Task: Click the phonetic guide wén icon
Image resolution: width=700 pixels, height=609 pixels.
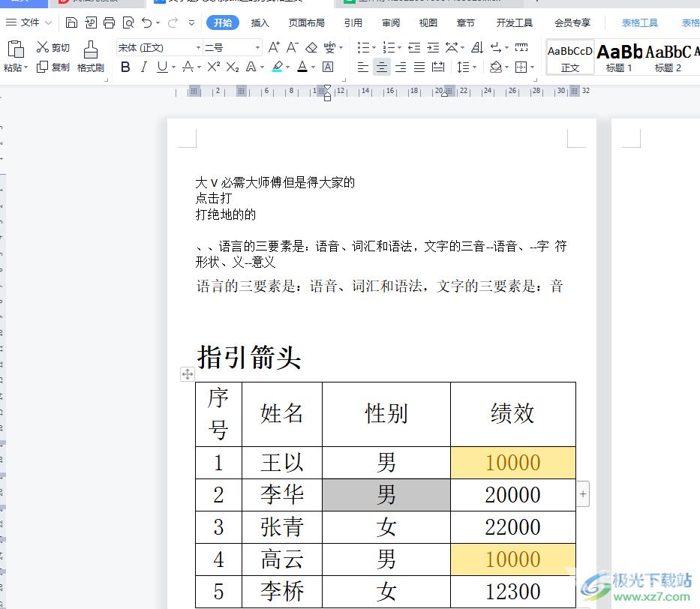Action: pyautogui.click(x=330, y=47)
